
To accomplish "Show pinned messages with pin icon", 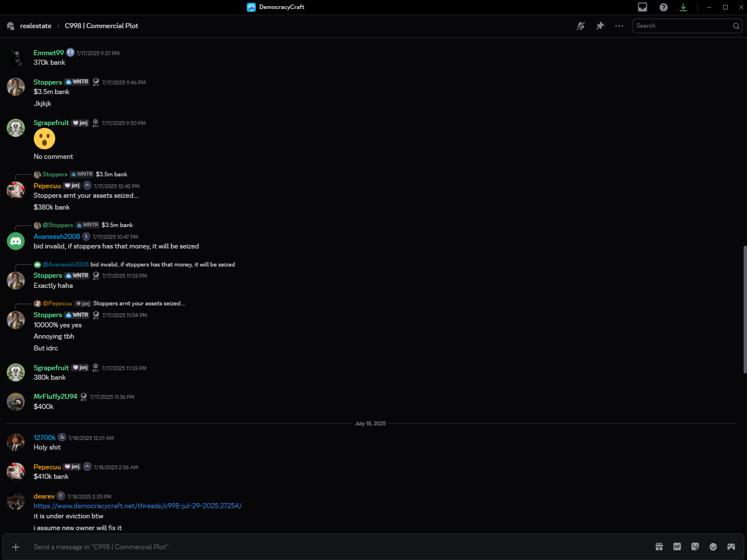I will coord(600,26).
